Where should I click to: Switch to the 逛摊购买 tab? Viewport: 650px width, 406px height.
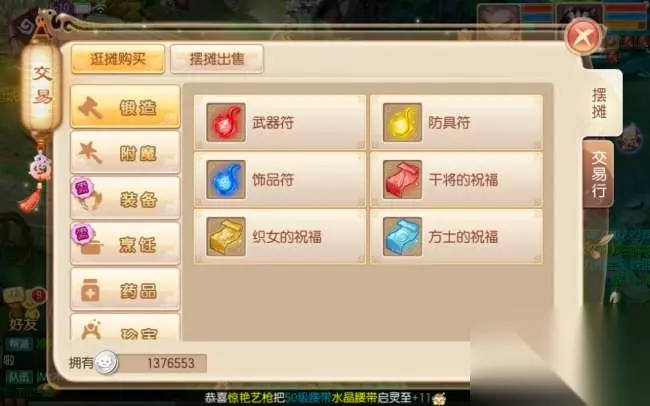118,59
